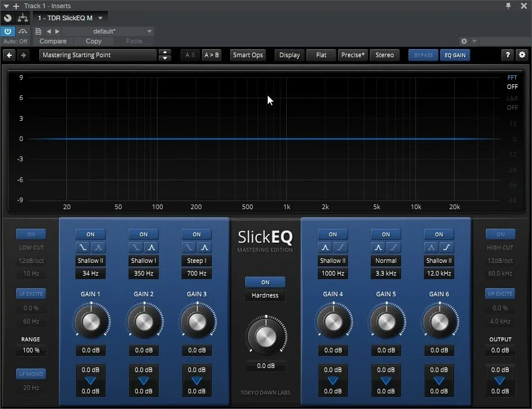Select low-shelf filter shape for Band 1

click(x=83, y=247)
